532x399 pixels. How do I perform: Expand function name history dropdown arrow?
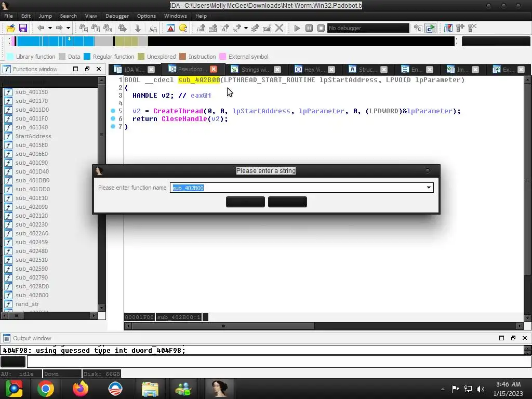tap(429, 188)
